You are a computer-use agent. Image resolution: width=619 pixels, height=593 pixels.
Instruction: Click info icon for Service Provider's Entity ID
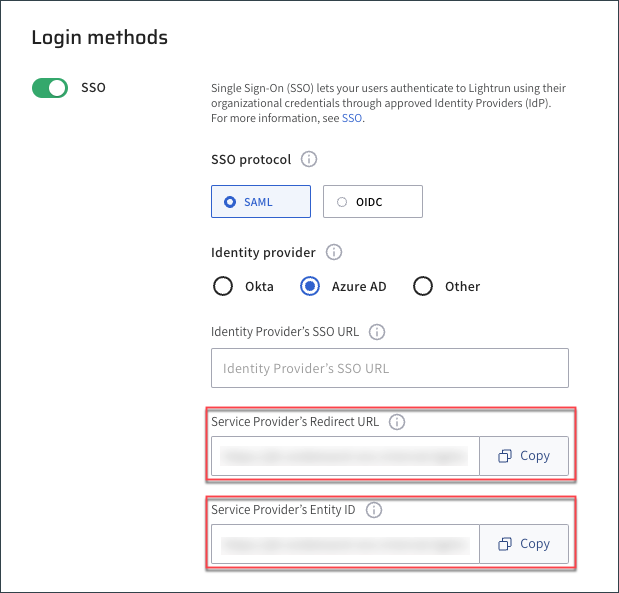click(x=374, y=510)
